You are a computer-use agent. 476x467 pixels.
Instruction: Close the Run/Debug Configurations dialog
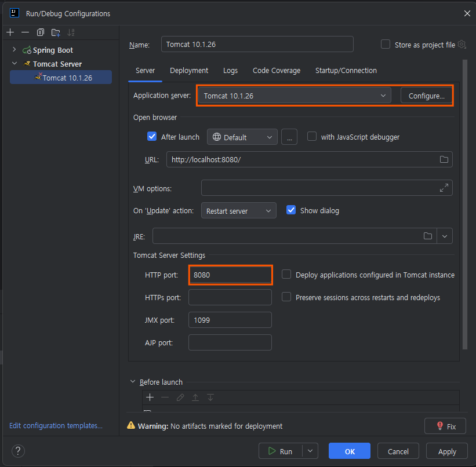pyautogui.click(x=467, y=13)
